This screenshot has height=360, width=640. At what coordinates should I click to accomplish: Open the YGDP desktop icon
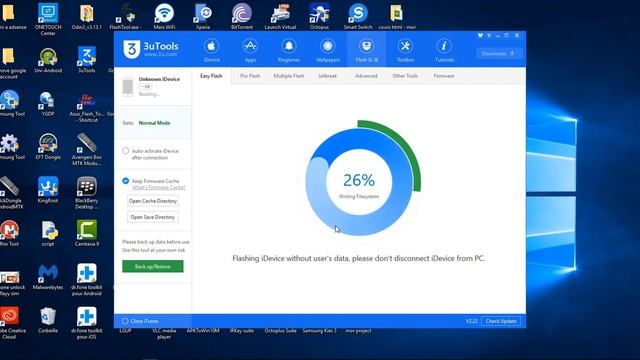48,104
